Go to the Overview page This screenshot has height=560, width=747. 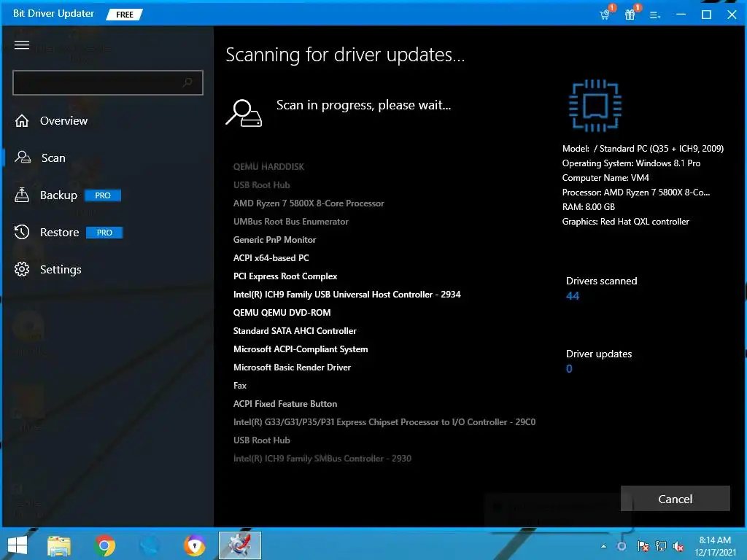[63, 121]
